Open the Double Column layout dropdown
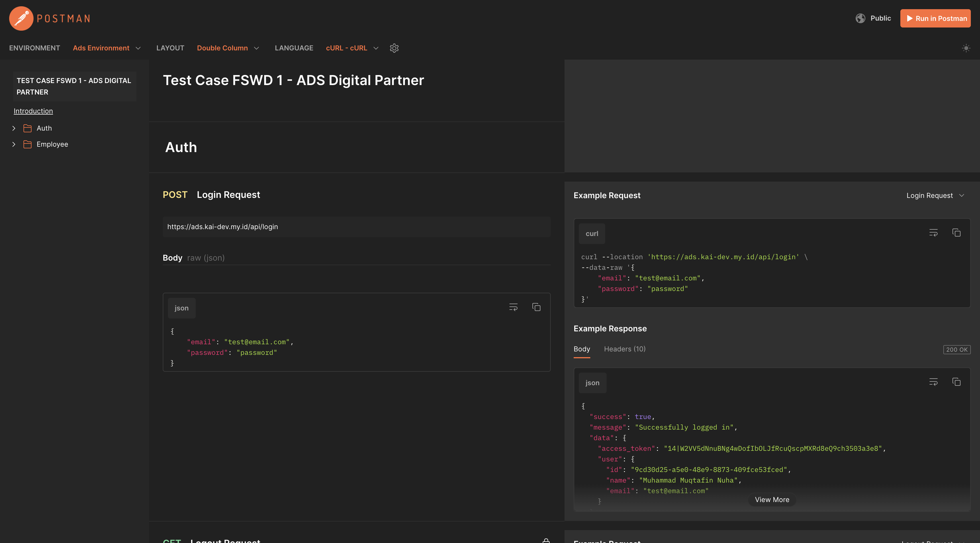 (228, 48)
